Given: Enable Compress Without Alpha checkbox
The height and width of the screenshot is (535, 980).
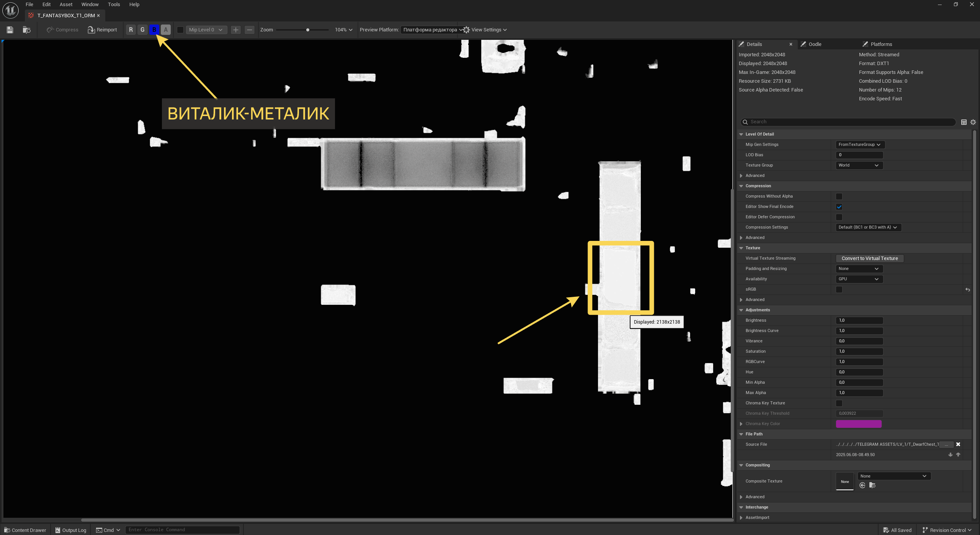Looking at the screenshot, I should tap(839, 196).
